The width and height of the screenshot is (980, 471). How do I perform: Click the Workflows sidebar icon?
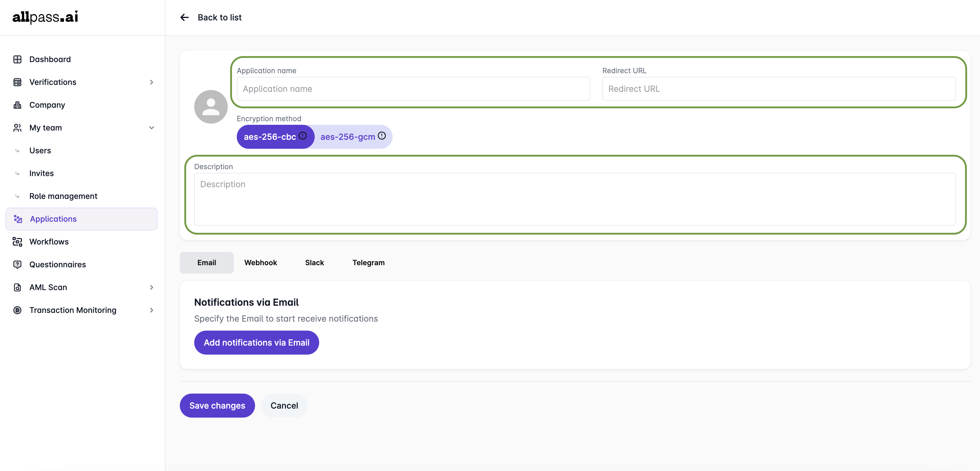(x=17, y=242)
